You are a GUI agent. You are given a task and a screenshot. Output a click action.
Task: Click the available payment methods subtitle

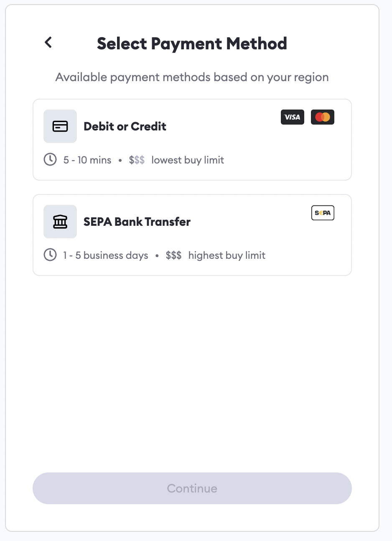coord(192,77)
